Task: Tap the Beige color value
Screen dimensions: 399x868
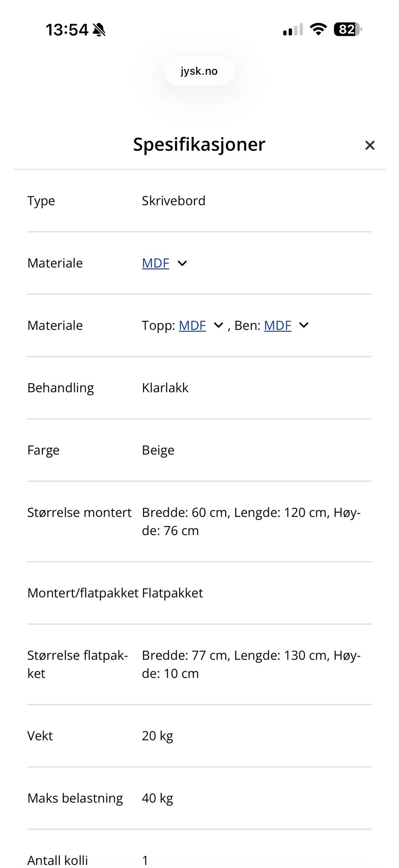Action: 158,450
